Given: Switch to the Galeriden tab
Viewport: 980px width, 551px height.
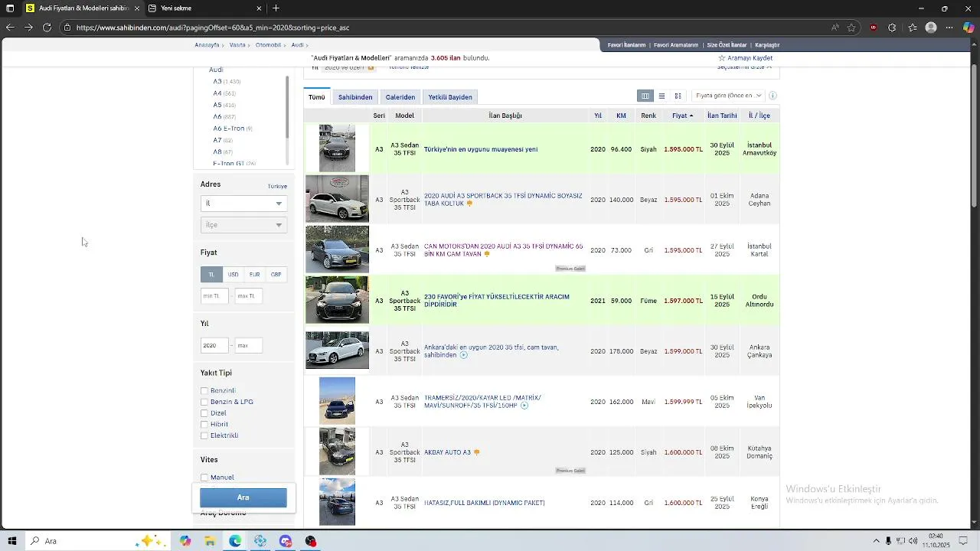Looking at the screenshot, I should (400, 97).
